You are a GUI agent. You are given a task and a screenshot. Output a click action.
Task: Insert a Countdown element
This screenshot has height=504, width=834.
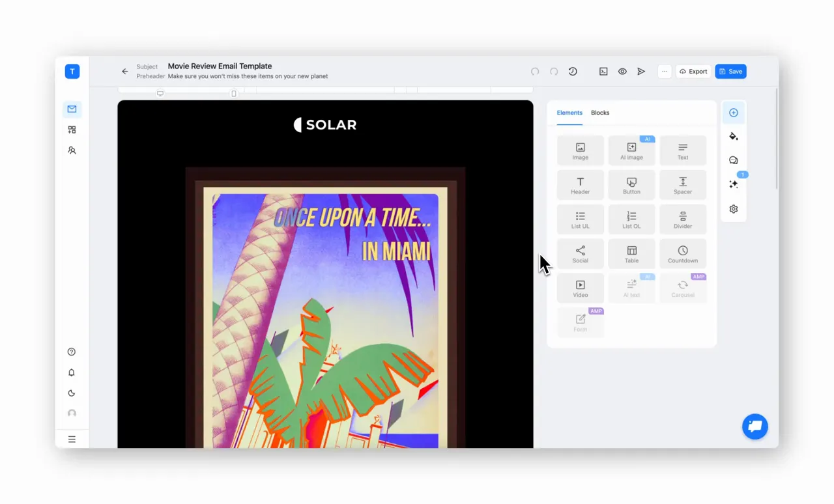click(683, 253)
